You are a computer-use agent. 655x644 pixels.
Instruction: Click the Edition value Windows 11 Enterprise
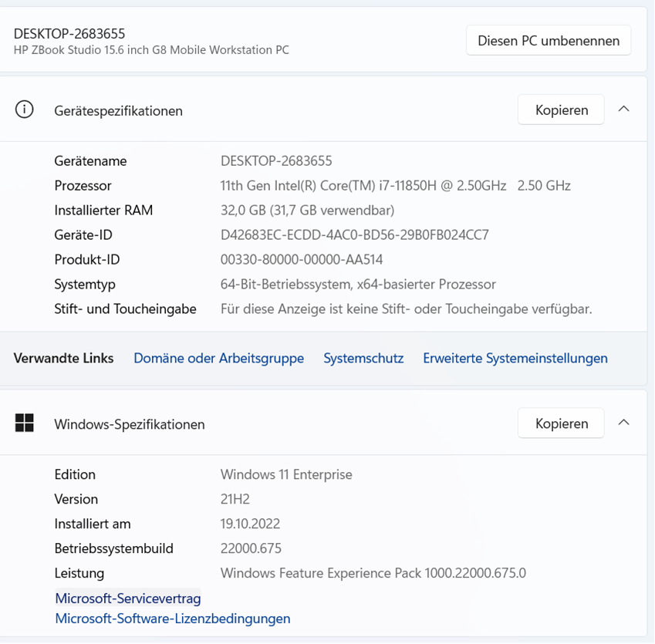(286, 475)
